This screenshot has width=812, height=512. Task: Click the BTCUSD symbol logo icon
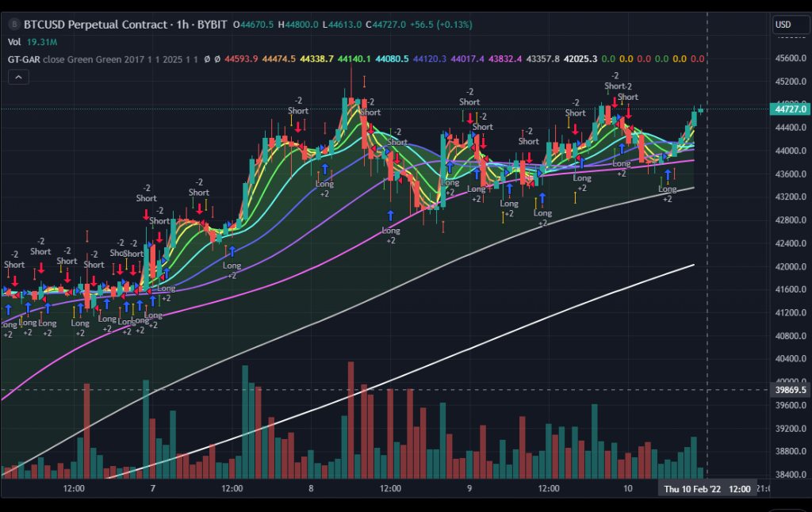point(13,25)
